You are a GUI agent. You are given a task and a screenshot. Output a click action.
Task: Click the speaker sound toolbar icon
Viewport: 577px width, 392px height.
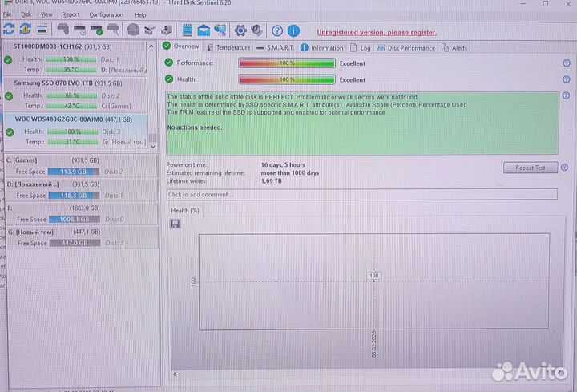click(x=256, y=30)
